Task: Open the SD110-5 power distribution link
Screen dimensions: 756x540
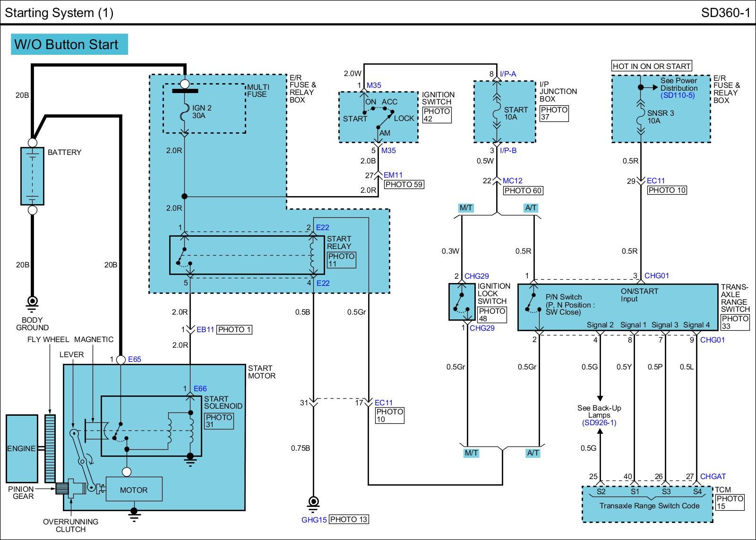Action: pyautogui.click(x=678, y=95)
